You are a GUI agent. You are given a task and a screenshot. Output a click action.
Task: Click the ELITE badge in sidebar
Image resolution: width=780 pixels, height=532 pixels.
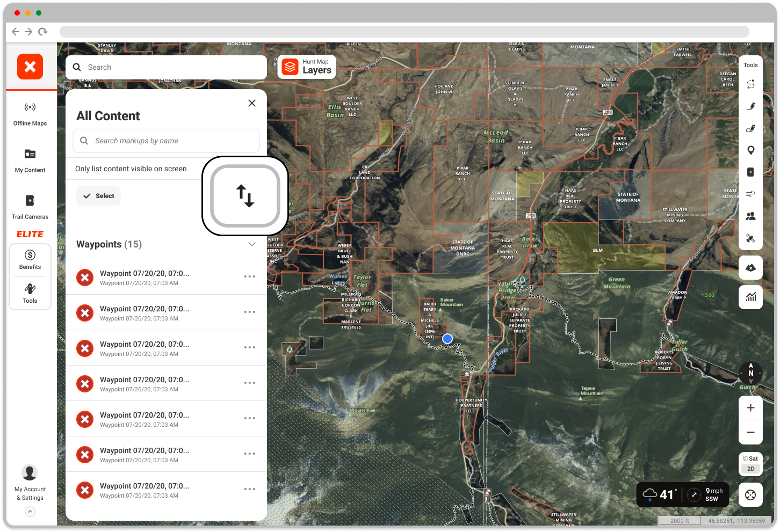point(30,234)
